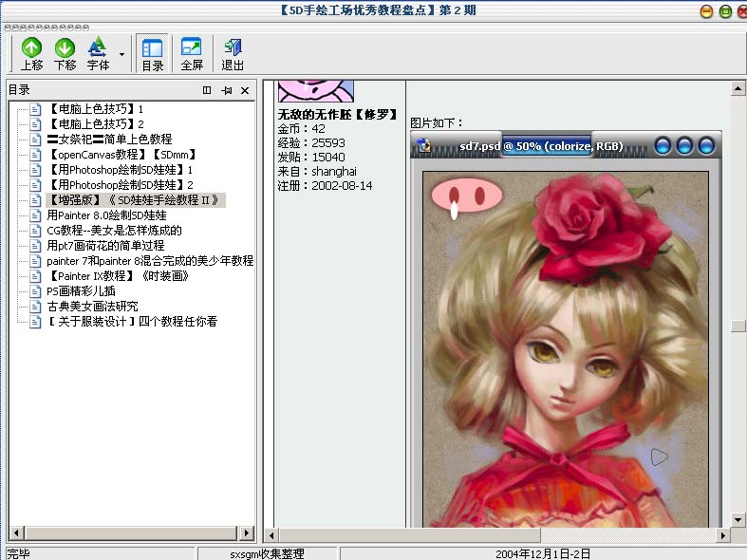This screenshot has width=747, height=560.
Task: Click document icon beside 〓女祭祀〓简单上色教程
Action: (x=35, y=140)
